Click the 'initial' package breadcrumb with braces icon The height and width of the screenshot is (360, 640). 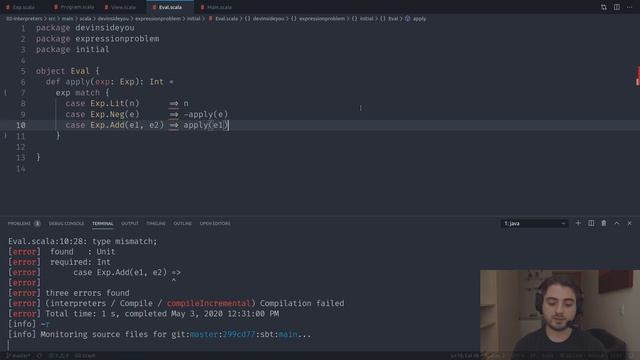click(x=362, y=18)
